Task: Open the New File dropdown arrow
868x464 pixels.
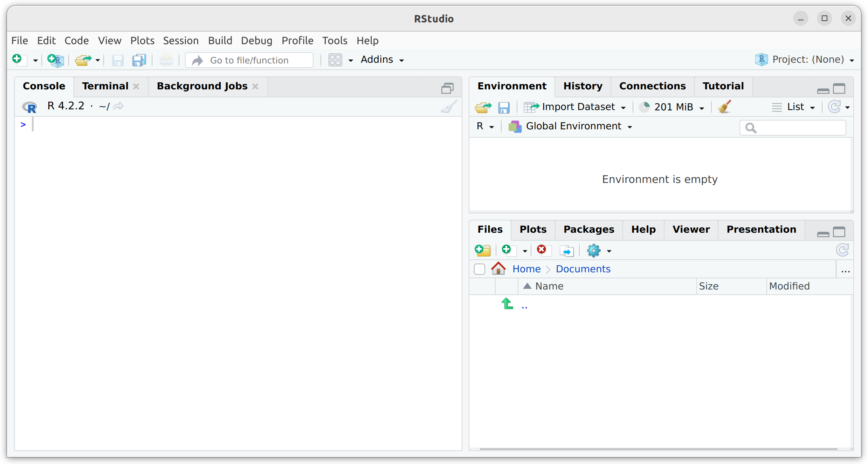Action: coord(35,61)
